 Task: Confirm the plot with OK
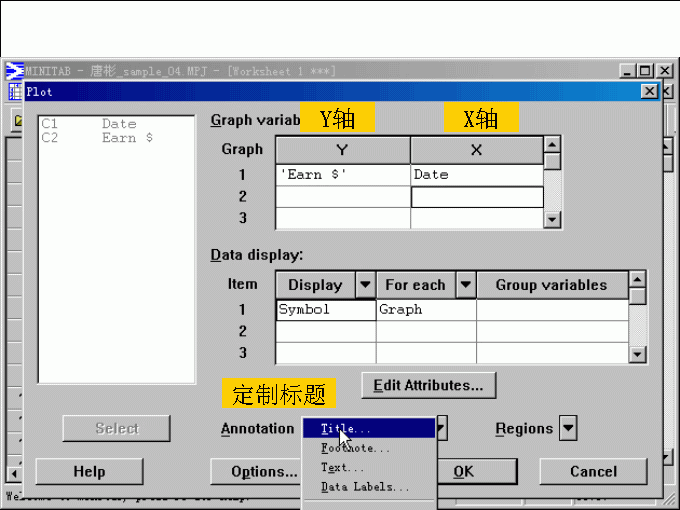click(464, 471)
